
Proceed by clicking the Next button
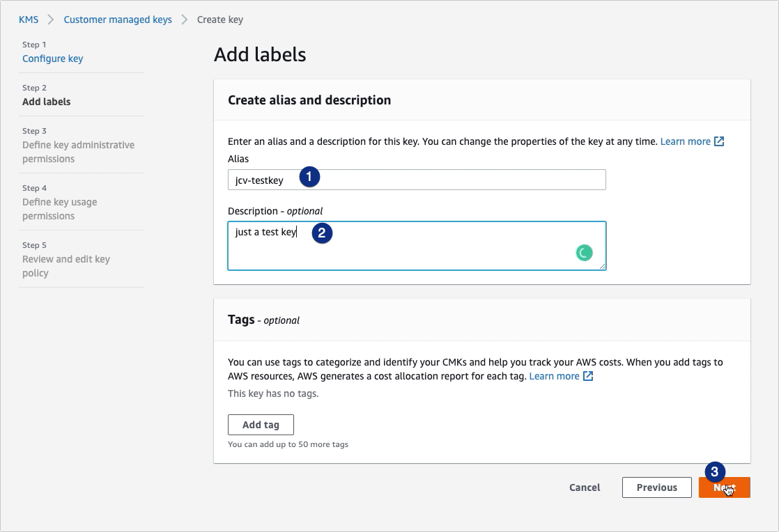point(724,487)
